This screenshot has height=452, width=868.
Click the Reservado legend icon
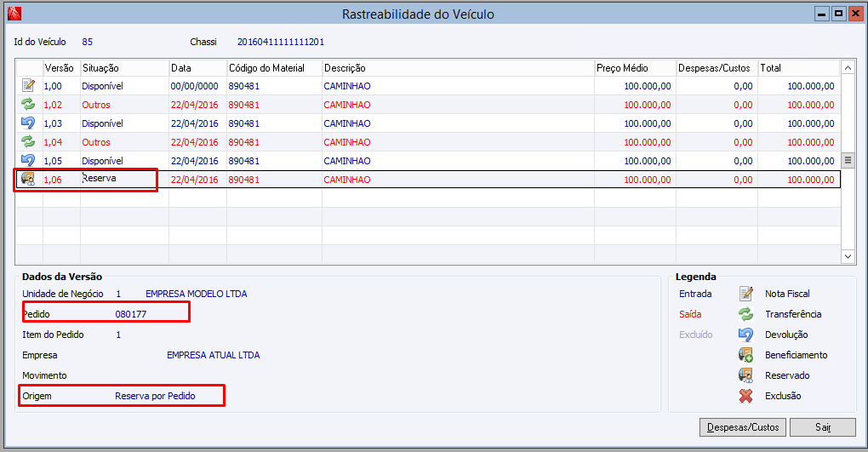[x=745, y=375]
